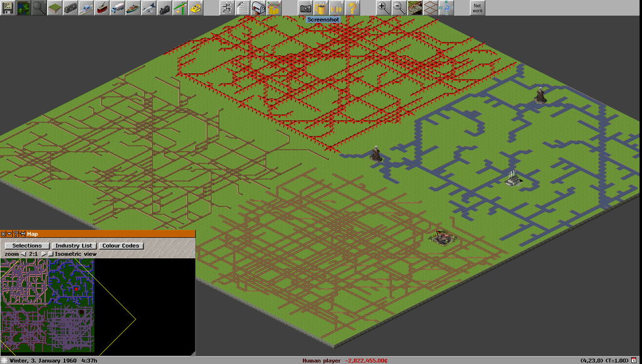Click the Map window resize corner grip

[x=193, y=353]
